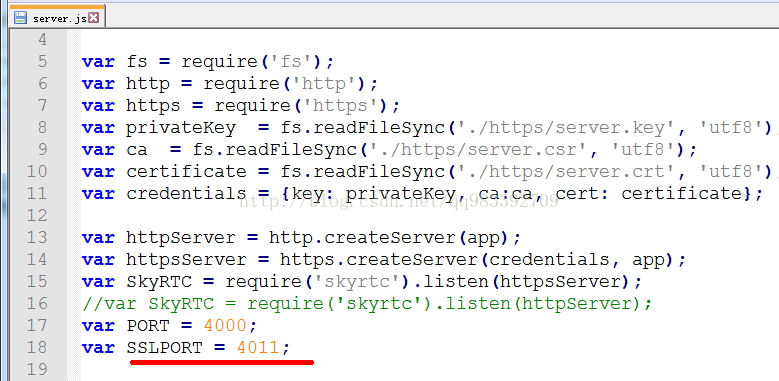
Task: Click the SSLPORT variable name
Action: (164, 347)
